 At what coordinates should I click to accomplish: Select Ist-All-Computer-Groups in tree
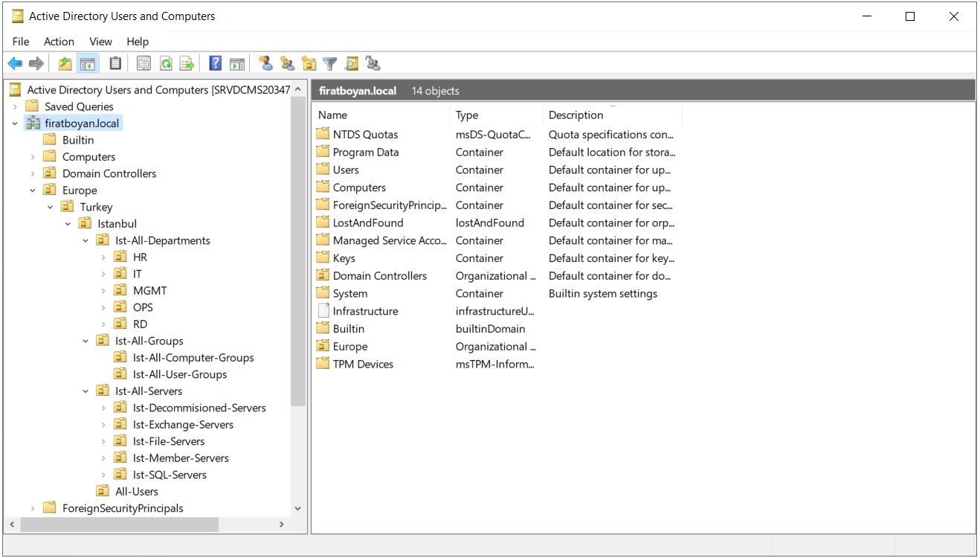(x=193, y=358)
